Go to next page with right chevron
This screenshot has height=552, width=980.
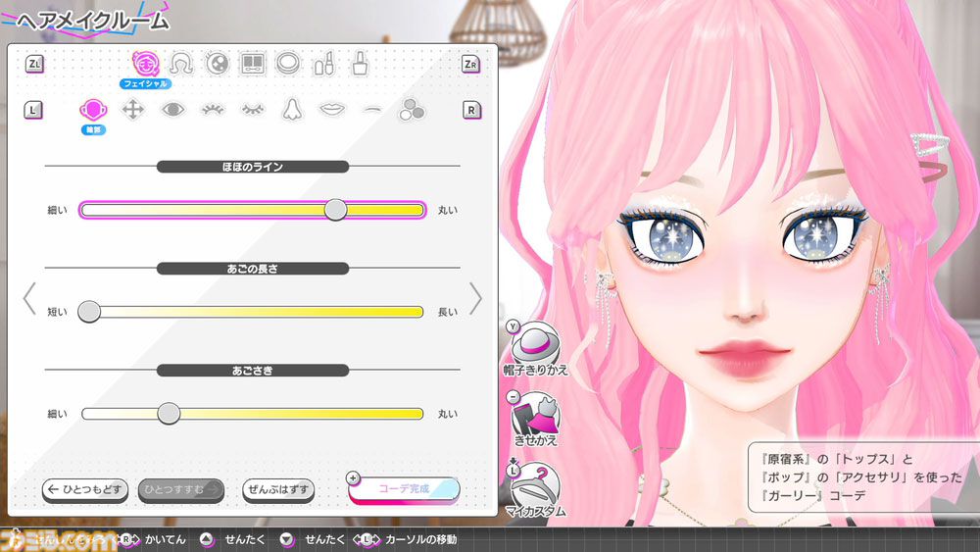(x=475, y=298)
